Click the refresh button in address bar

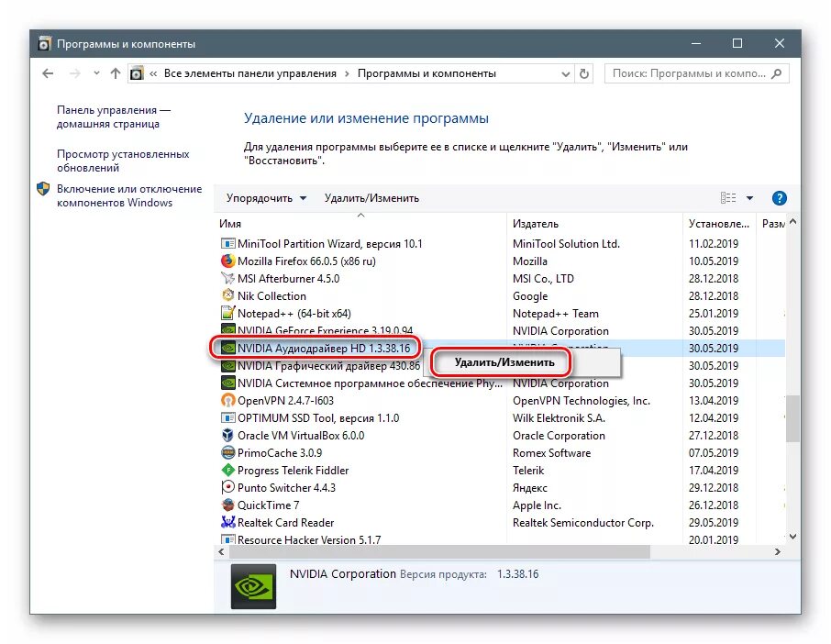tap(584, 73)
